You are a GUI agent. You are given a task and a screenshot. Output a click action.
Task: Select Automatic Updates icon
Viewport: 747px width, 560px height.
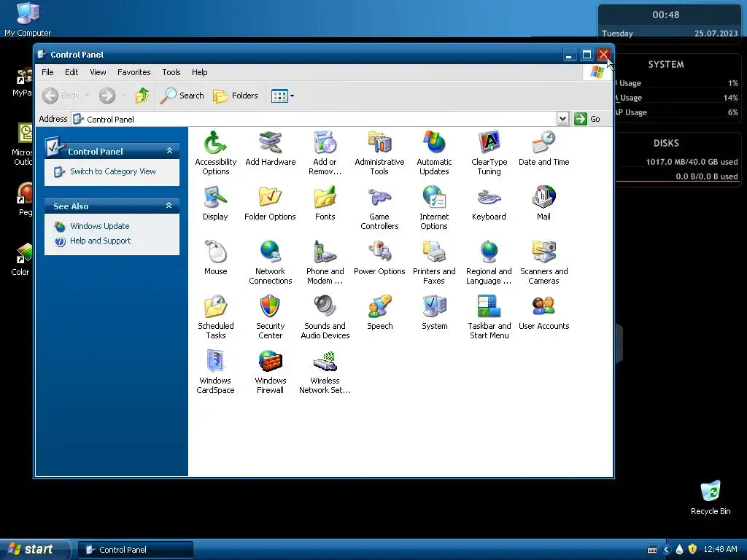434,143
